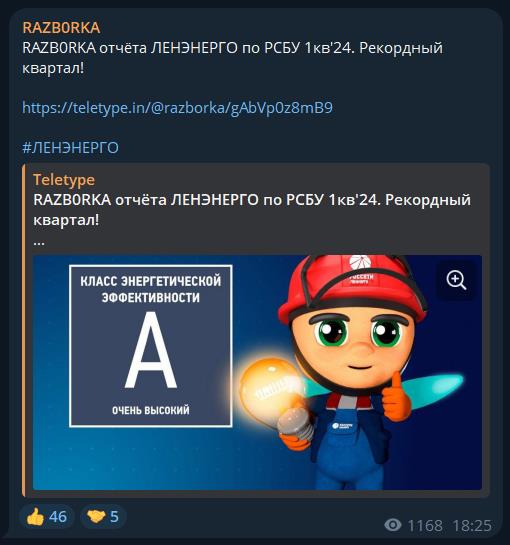Image resolution: width=510 pixels, height=545 pixels.
Task: Click the 1168 views counter
Action: (425, 526)
